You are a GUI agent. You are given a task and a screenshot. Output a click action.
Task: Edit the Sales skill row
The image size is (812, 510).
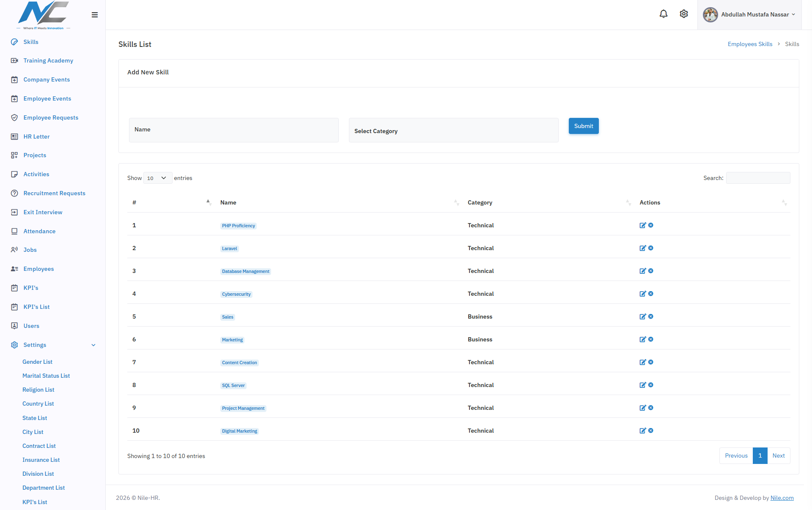pos(643,316)
